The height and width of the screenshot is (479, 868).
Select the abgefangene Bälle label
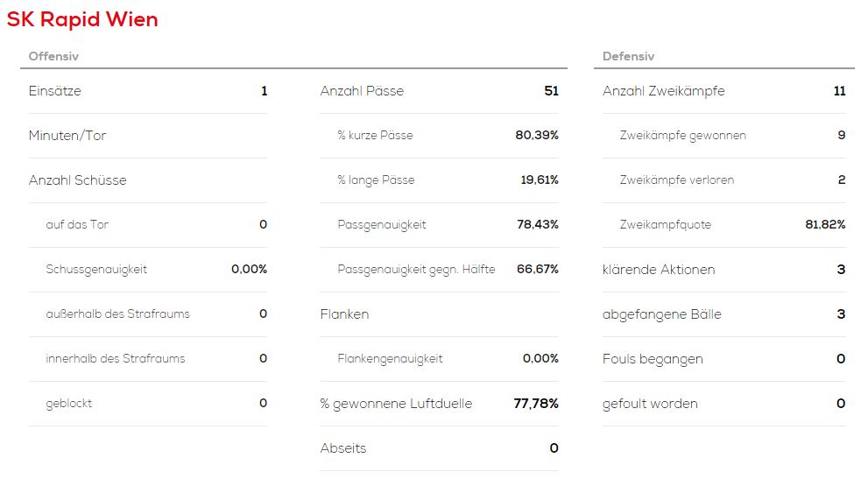point(661,314)
